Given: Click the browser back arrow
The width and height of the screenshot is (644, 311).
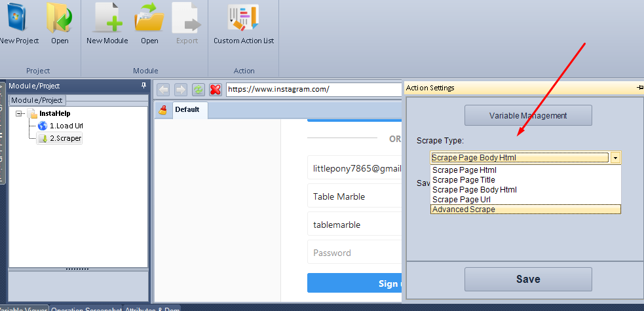Looking at the screenshot, I should (163, 89).
